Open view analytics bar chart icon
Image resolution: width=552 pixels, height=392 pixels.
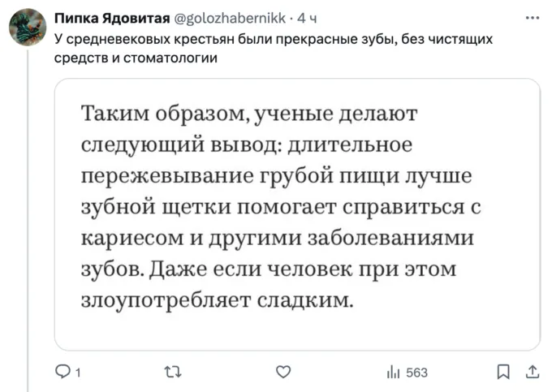(393, 373)
